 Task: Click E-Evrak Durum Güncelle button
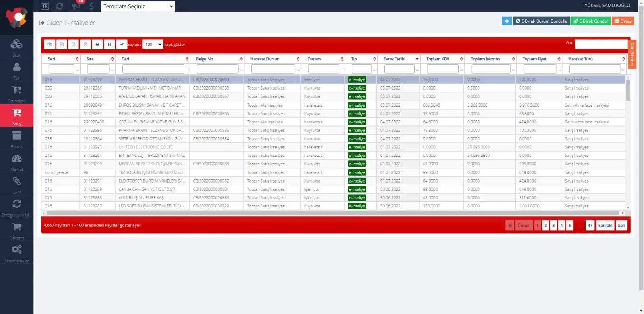tap(541, 21)
